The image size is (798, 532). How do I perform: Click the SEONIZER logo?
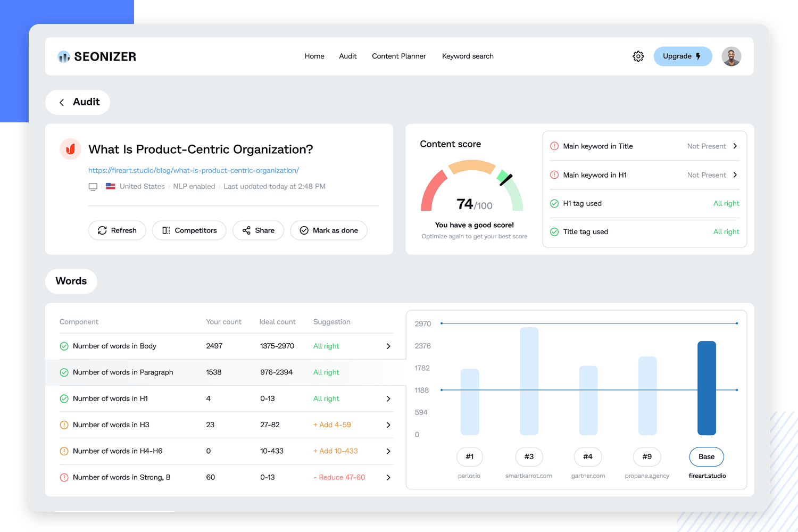pyautogui.click(x=97, y=56)
